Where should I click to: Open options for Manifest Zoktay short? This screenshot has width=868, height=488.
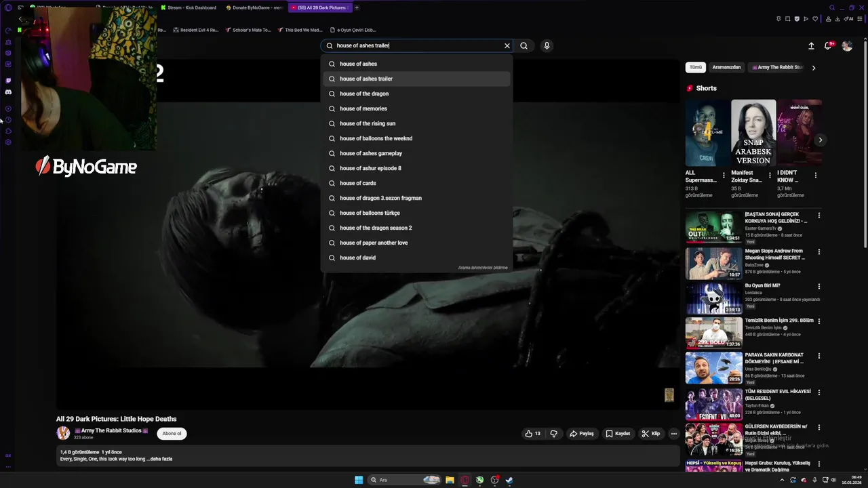click(770, 175)
